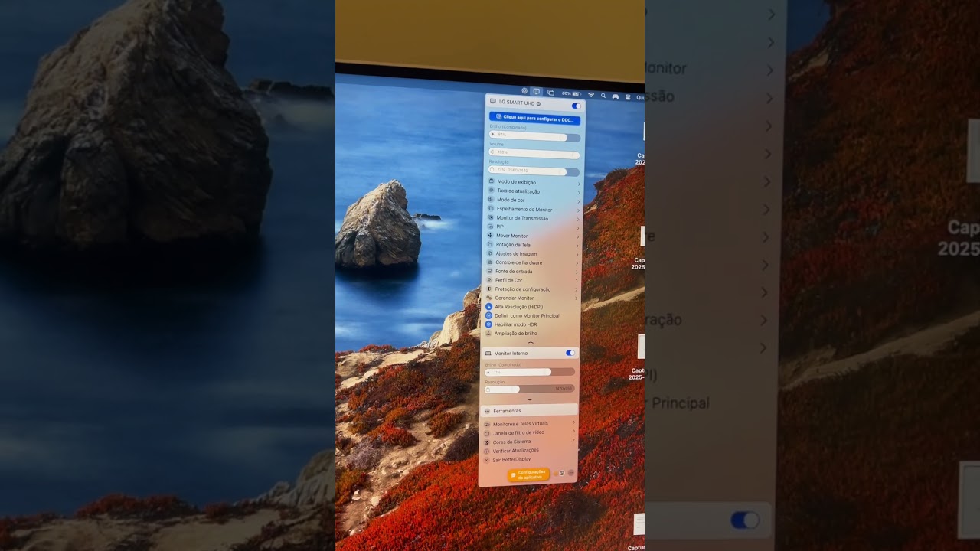The height and width of the screenshot is (551, 980).
Task: Click the Mover Monitor arrows icon
Action: pyautogui.click(x=491, y=236)
